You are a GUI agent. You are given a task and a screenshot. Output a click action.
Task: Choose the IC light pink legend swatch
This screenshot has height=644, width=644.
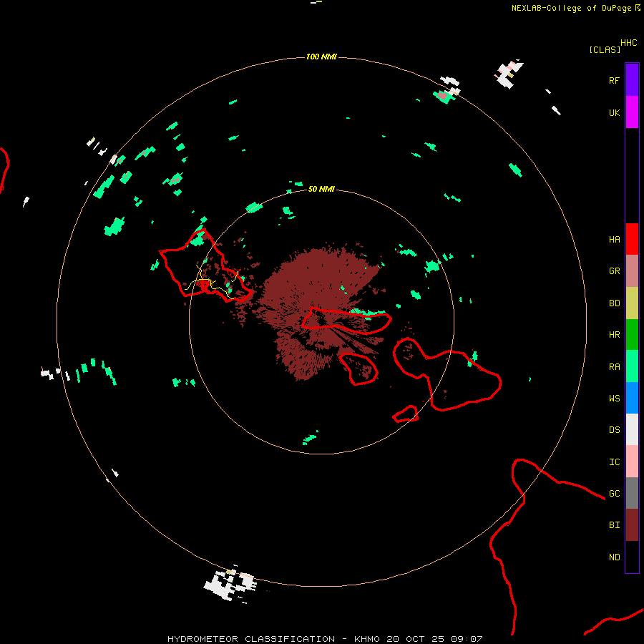(632, 462)
